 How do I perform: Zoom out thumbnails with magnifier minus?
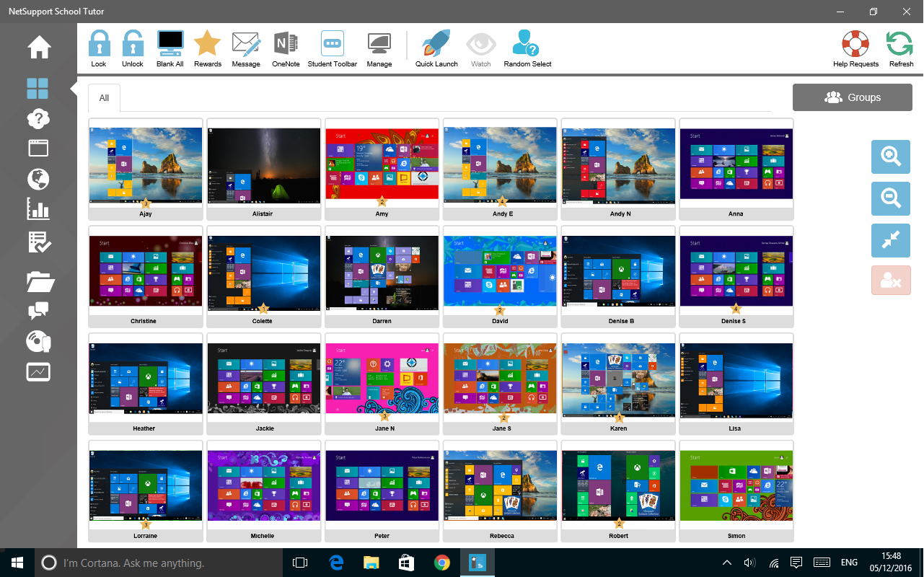click(890, 199)
